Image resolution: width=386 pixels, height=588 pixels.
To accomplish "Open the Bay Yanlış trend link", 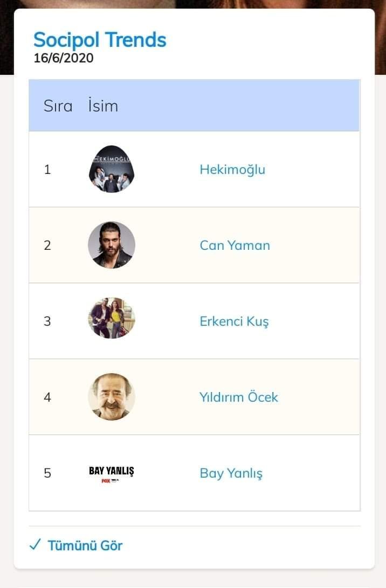I will [231, 473].
